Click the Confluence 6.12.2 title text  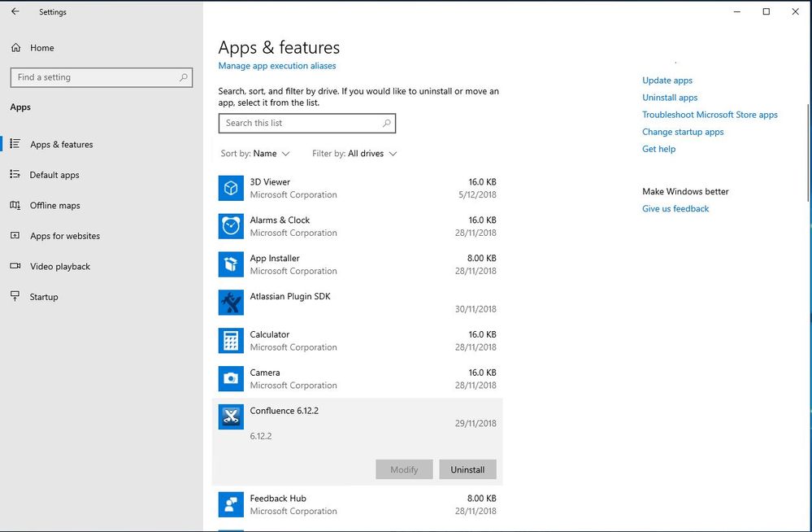(x=284, y=411)
